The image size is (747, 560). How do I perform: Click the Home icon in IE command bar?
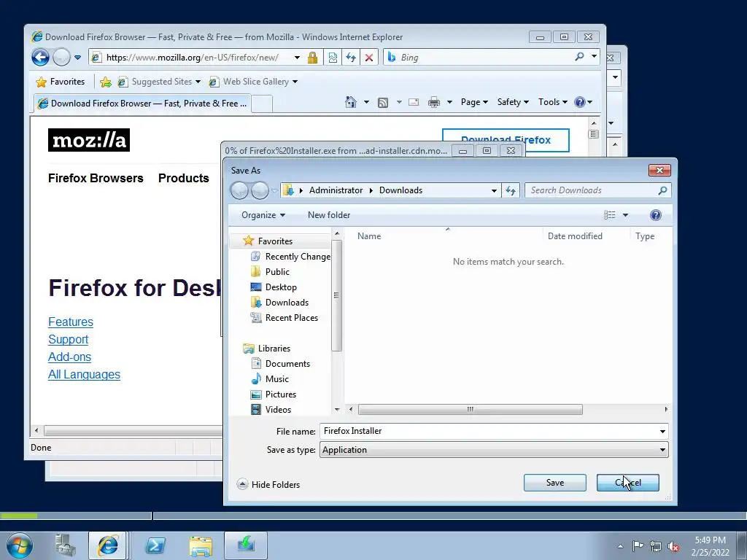tap(351, 102)
